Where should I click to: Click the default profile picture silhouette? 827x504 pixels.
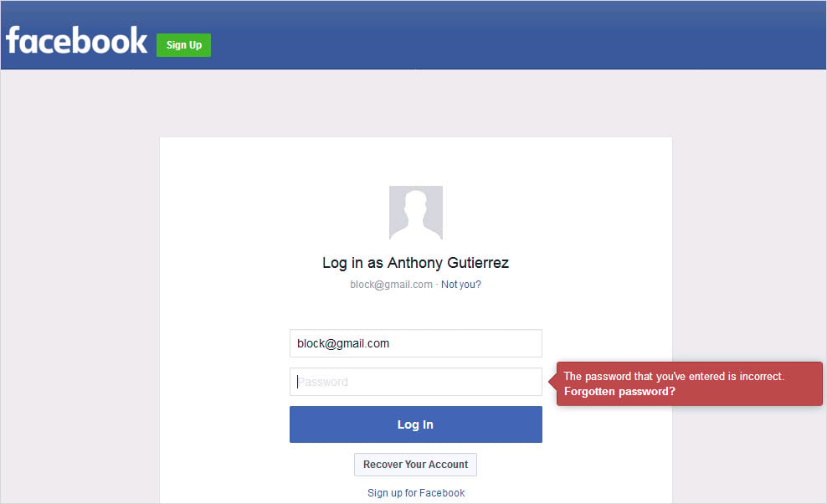(416, 212)
